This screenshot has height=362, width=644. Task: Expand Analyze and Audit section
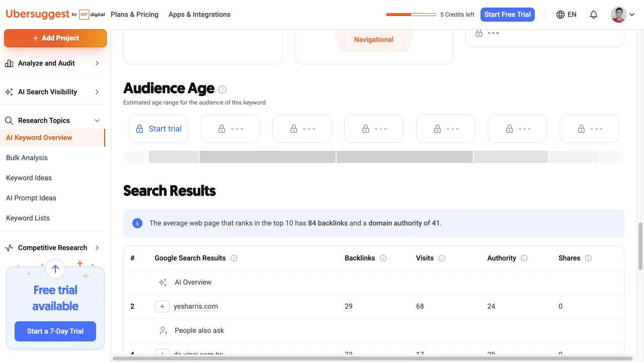pyautogui.click(x=97, y=63)
